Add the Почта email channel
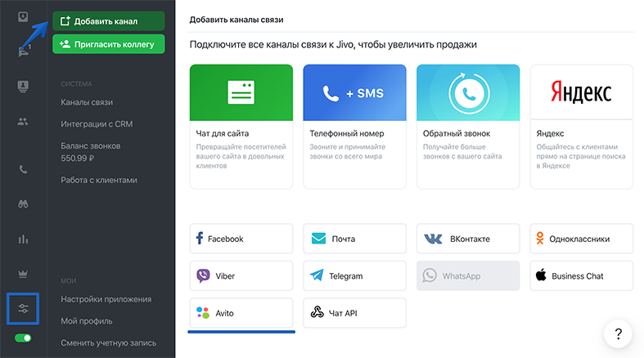The image size is (644, 358). click(x=354, y=239)
